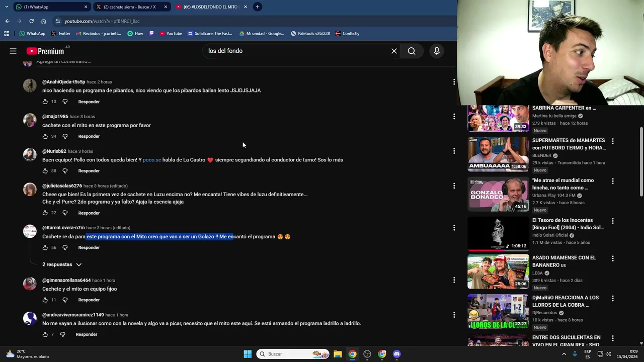Open the YouTube hamburger guide menu
The image size is (644, 362).
coord(13,51)
